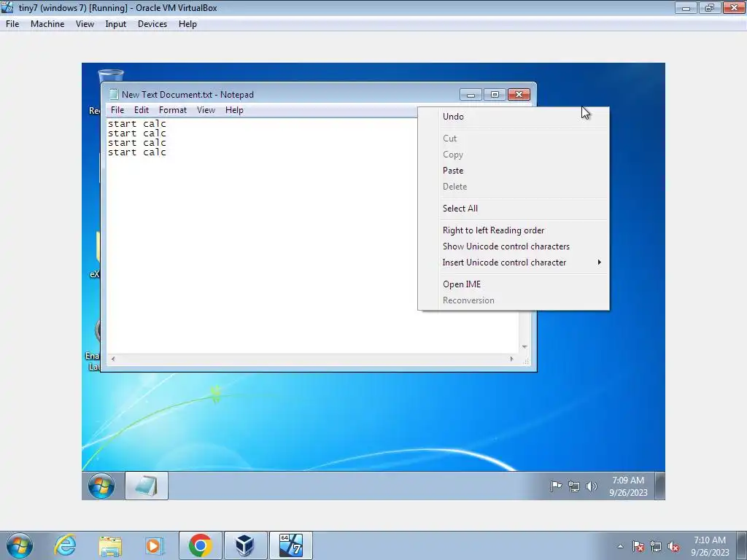Screen dimensions: 747x560
Task: Minimize the Notepad window
Action: click(x=471, y=94)
